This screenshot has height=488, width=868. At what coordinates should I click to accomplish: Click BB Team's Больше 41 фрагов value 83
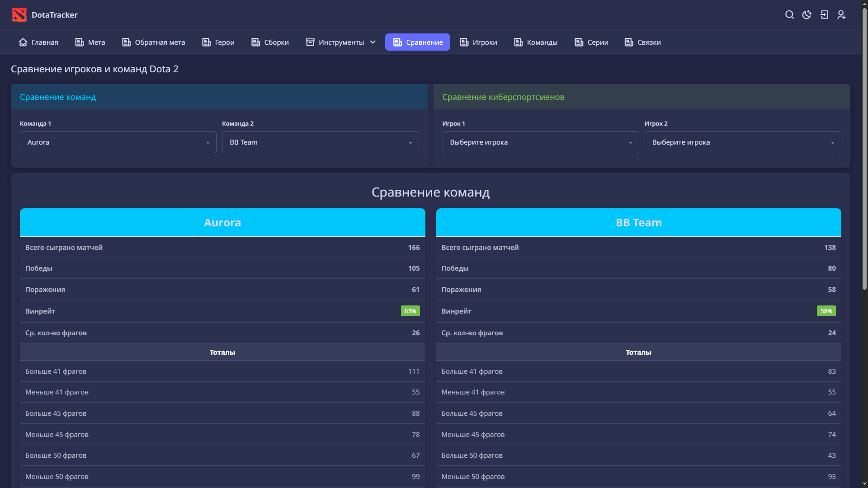[832, 371]
